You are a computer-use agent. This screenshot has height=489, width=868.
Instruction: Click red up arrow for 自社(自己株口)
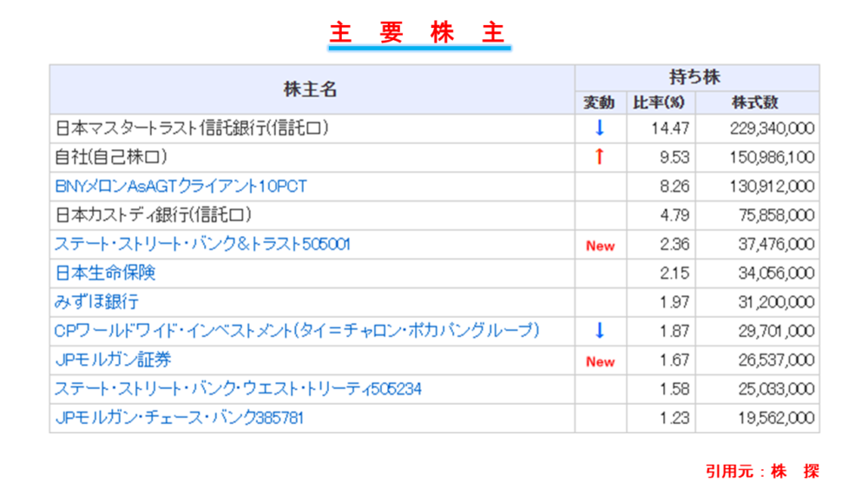point(600,156)
